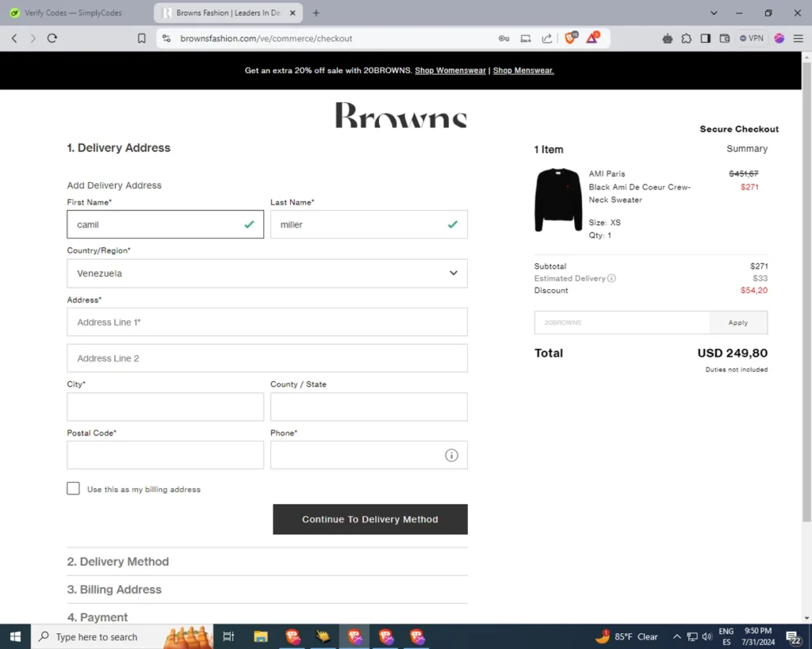Reload the checkout page

(52, 38)
